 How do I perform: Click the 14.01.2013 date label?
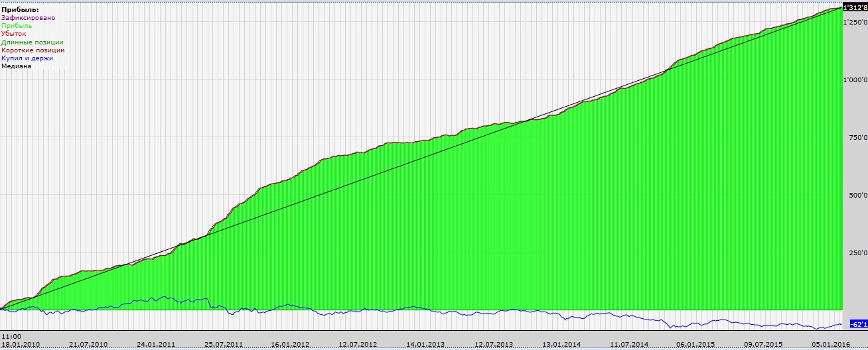point(426,345)
